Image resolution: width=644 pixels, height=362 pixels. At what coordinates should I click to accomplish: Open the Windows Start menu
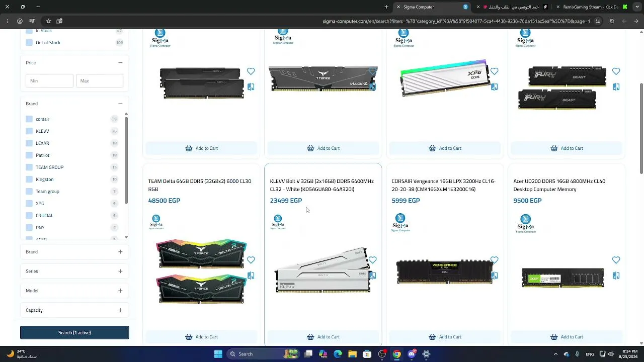click(x=218, y=354)
